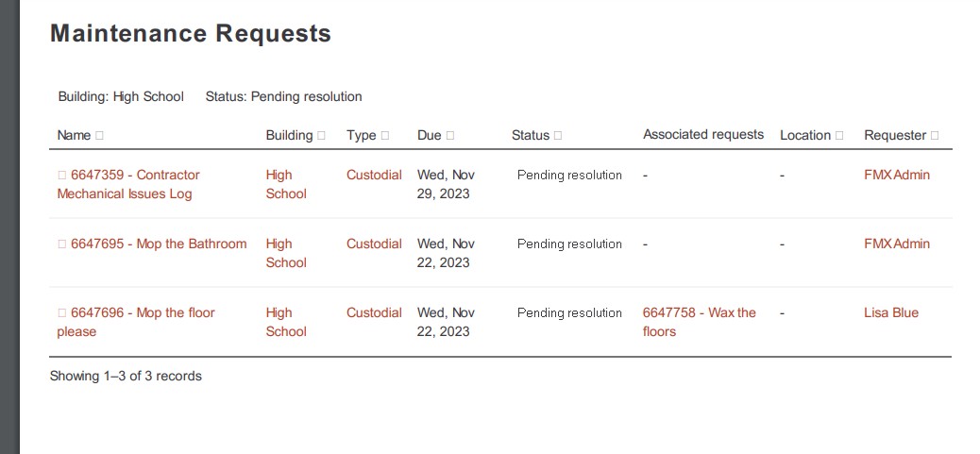Sort by the Type column icon
The image size is (980, 454).
[x=385, y=136]
